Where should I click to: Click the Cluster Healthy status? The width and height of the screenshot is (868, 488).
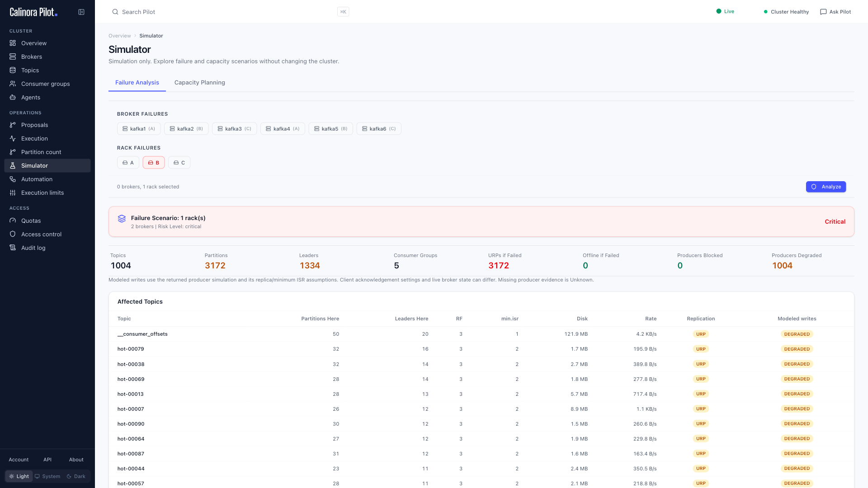[x=786, y=12]
